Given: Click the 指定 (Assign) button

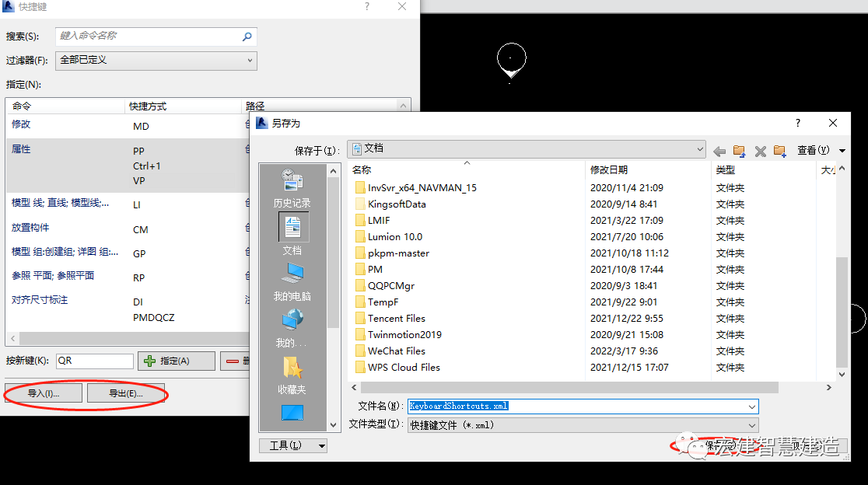Looking at the screenshot, I should (176, 361).
